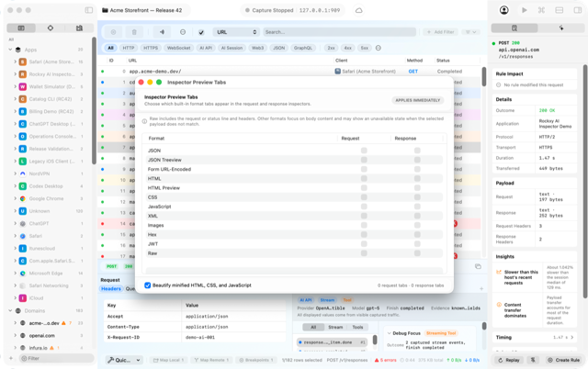Click the Breakpoints button in status bar
This screenshot has width=588, height=369.
click(x=257, y=360)
